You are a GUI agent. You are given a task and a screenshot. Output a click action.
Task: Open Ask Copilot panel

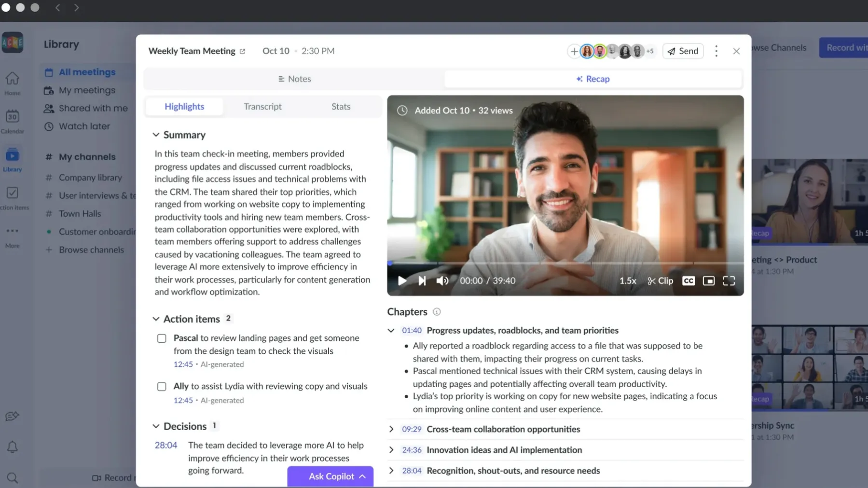coord(331,476)
